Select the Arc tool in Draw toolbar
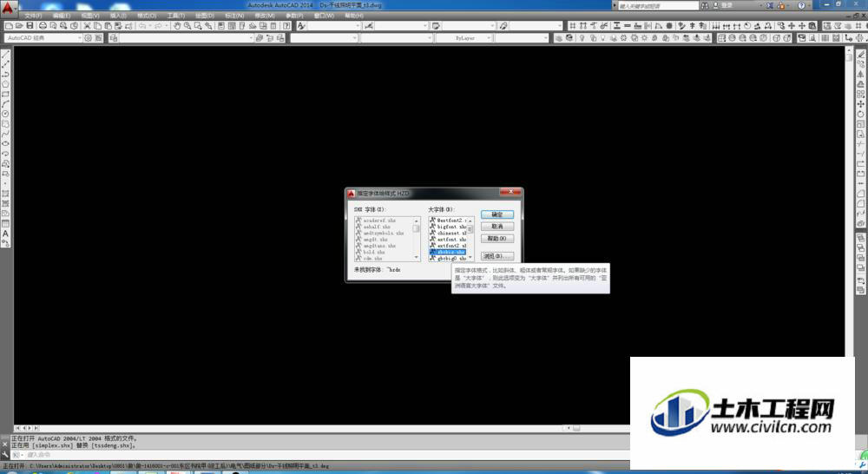 pos(5,104)
